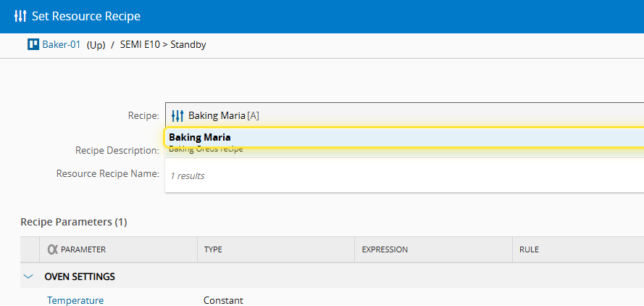Sort by the Rule column header
This screenshot has height=306, width=644.
pyautogui.click(x=529, y=249)
